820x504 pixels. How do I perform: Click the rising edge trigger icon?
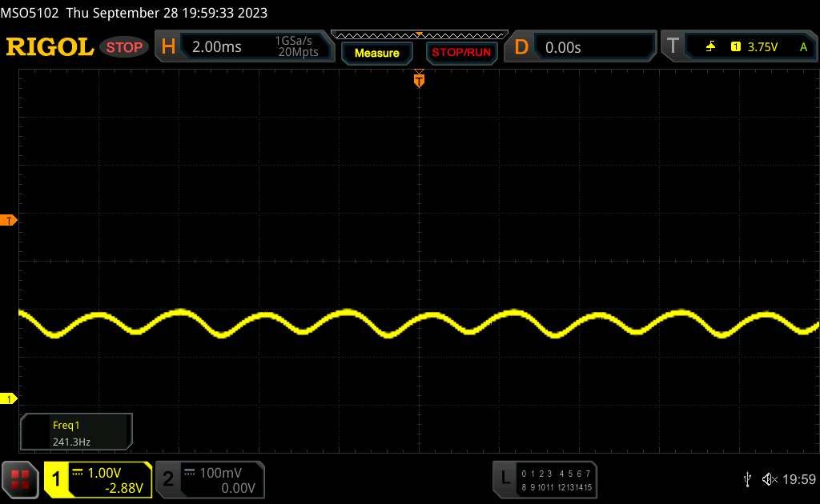click(x=710, y=46)
